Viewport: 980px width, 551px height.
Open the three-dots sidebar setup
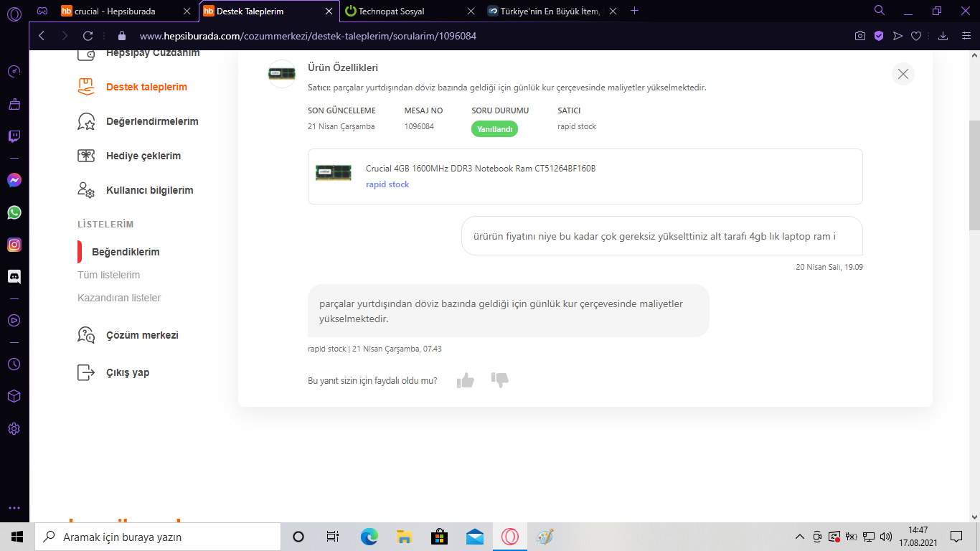(x=14, y=507)
